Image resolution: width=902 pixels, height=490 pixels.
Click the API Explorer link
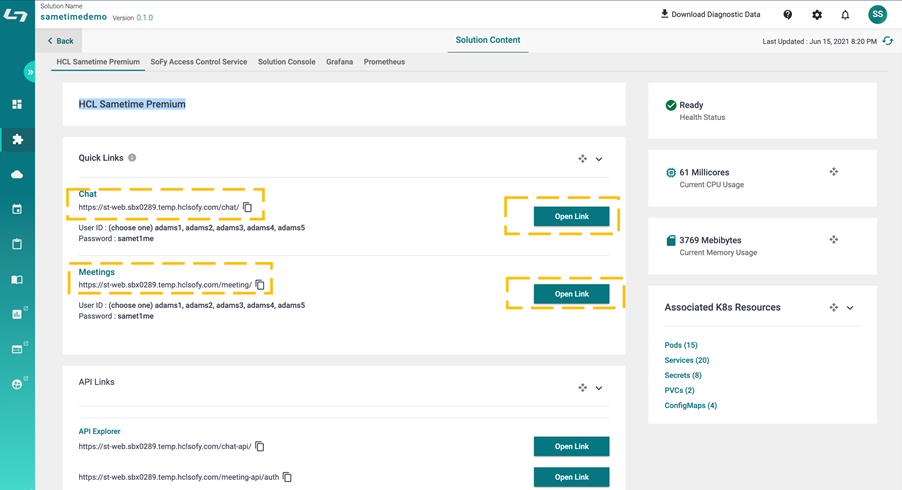[x=100, y=431]
